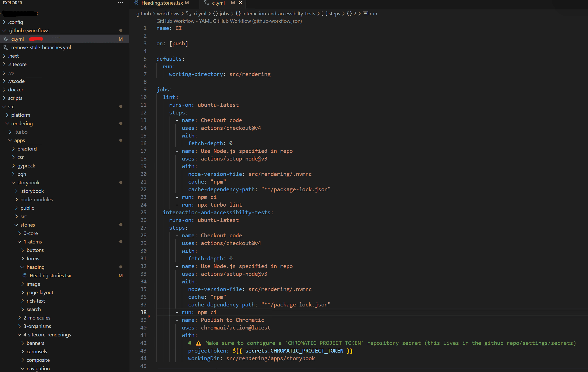Click the workflow icon on the ci.yml tab
588x372 pixels.
click(x=206, y=3)
